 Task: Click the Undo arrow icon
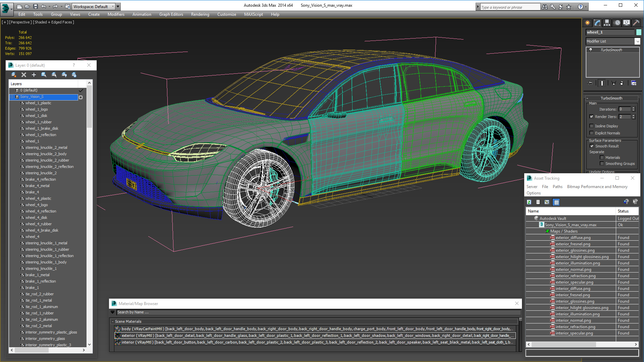(x=43, y=6)
